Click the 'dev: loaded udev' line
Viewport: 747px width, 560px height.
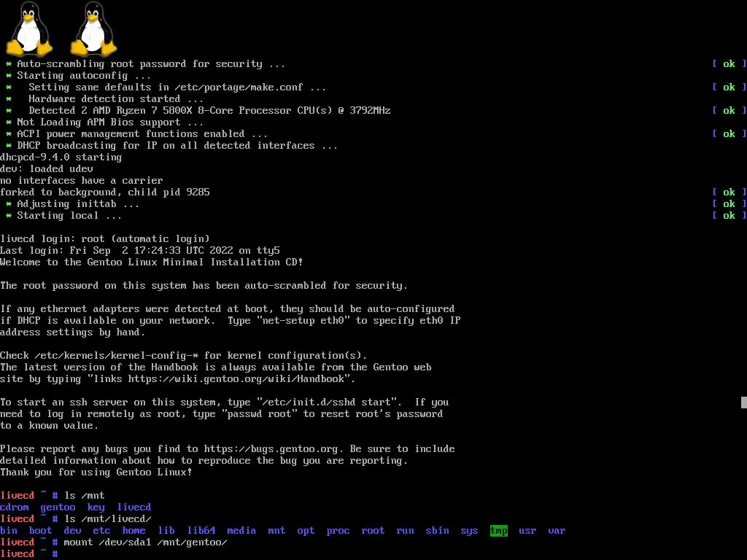click(x=47, y=169)
